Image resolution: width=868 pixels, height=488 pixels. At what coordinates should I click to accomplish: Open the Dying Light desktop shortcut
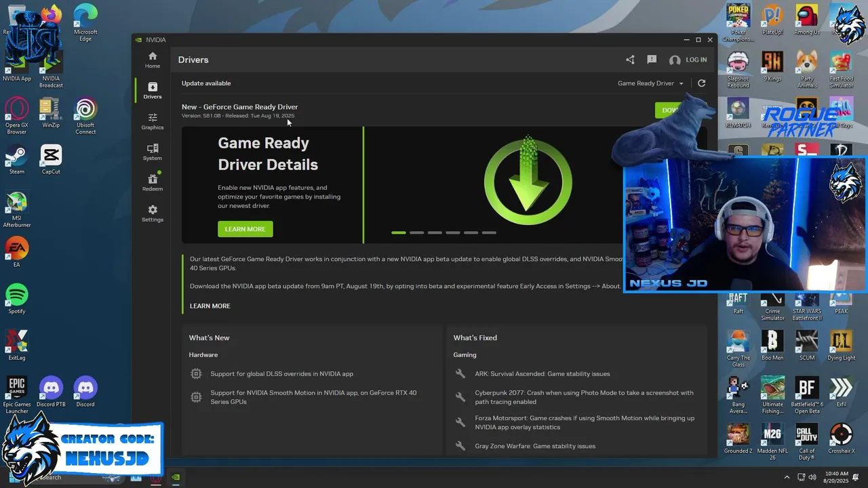coord(842,346)
